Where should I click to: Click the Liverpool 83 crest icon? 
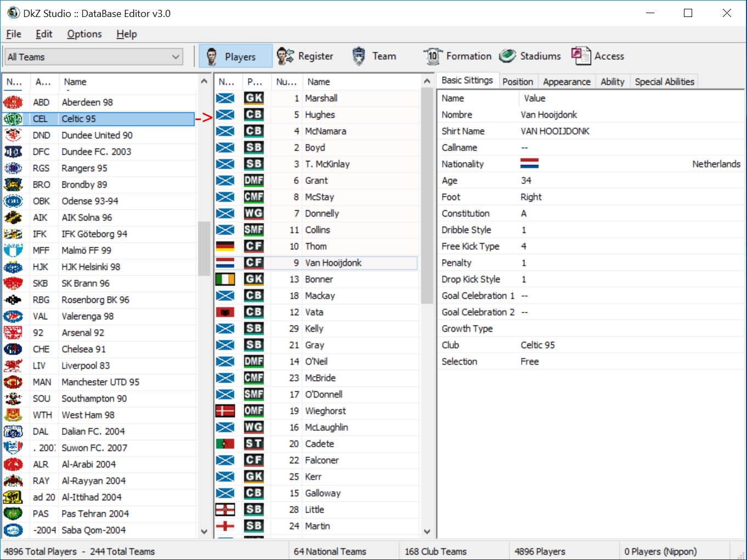coord(13,365)
